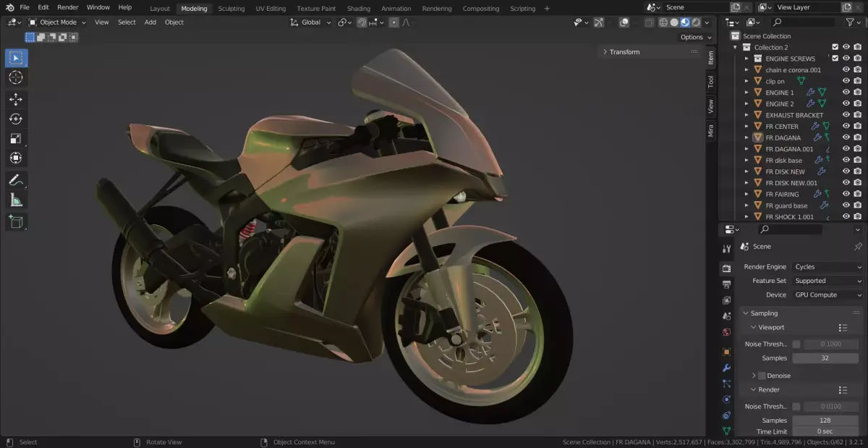Open Physics properties tab

tap(726, 400)
